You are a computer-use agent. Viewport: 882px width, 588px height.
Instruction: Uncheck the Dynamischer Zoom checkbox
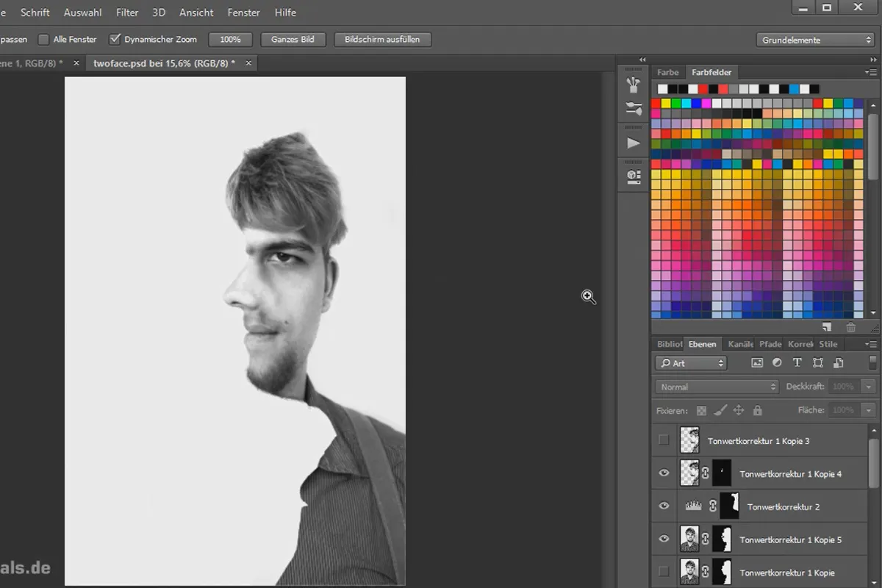(x=115, y=39)
